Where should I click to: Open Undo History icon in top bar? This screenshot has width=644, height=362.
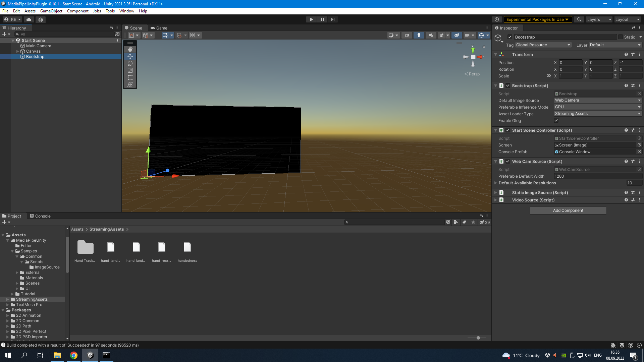497,19
